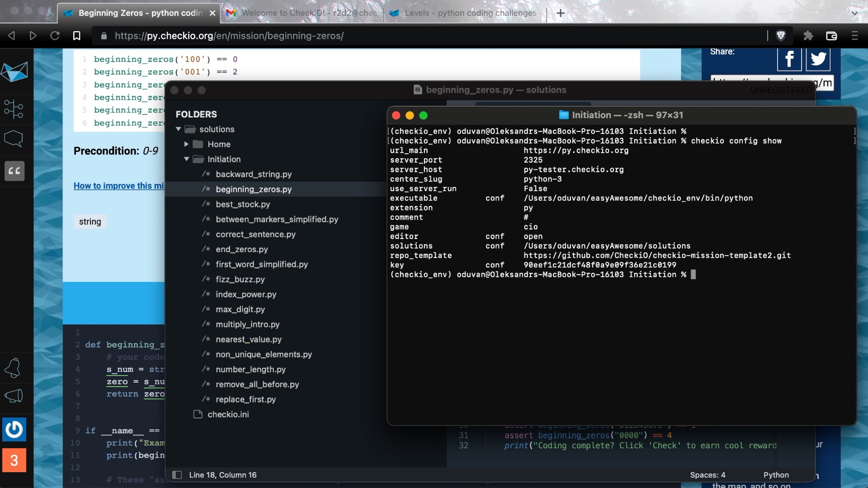Open index_power.py file
Screen dimensions: 868x488
pos(246,294)
